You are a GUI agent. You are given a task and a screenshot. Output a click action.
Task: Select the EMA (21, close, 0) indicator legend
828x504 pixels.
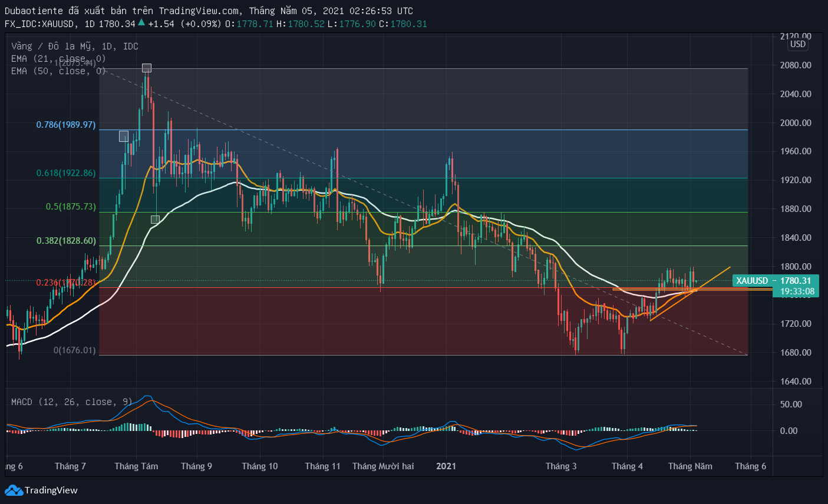click(x=58, y=58)
